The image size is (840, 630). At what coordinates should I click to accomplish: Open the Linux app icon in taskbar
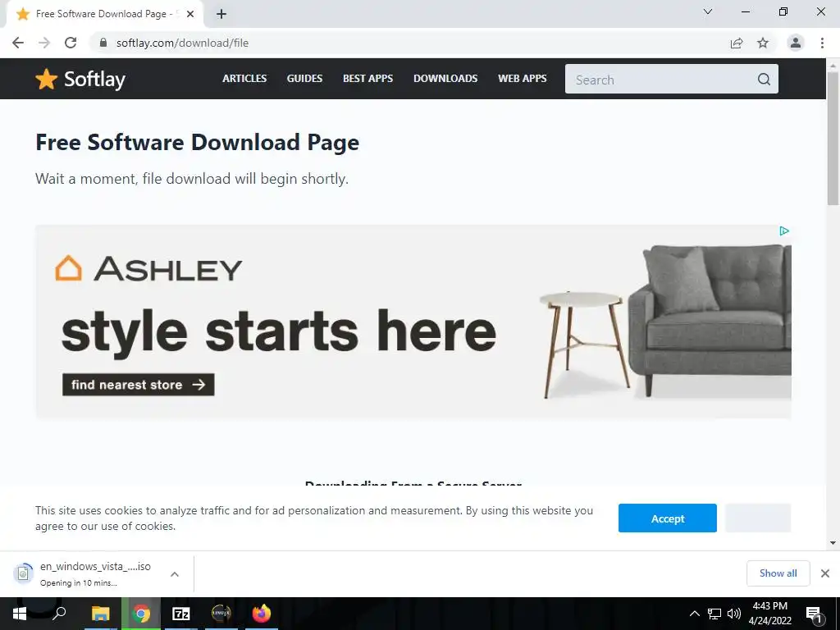pyautogui.click(x=221, y=613)
